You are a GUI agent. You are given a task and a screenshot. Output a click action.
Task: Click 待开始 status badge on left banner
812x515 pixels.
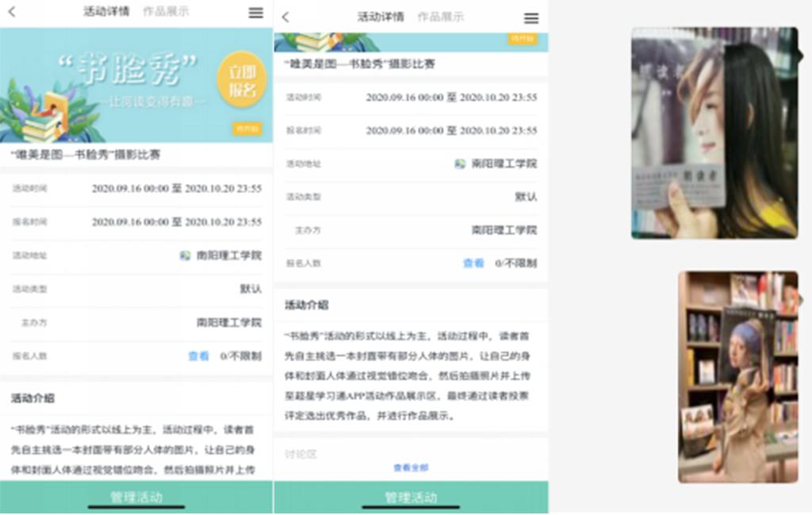247,129
